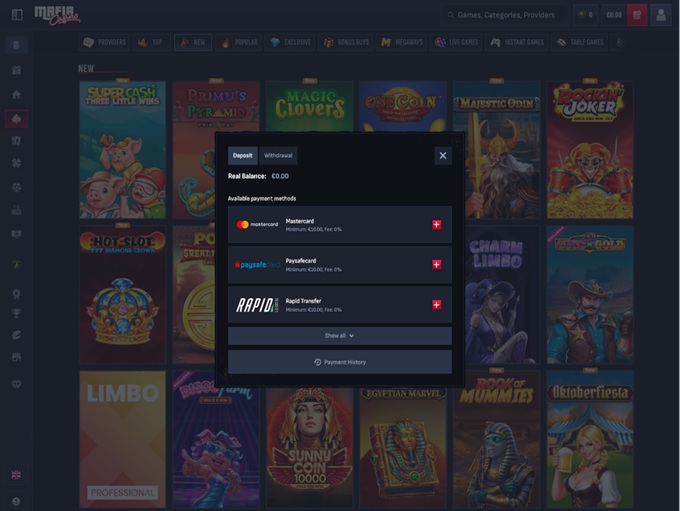
Task: Click the trophy icon in the sidebar
Action: point(16,313)
